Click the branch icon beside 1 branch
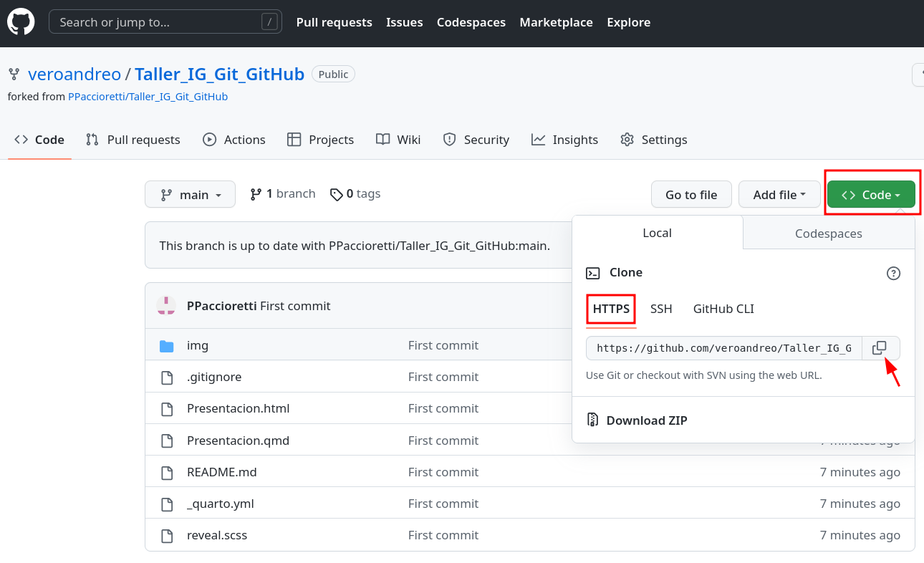Image resolution: width=924 pixels, height=563 pixels. (256, 194)
